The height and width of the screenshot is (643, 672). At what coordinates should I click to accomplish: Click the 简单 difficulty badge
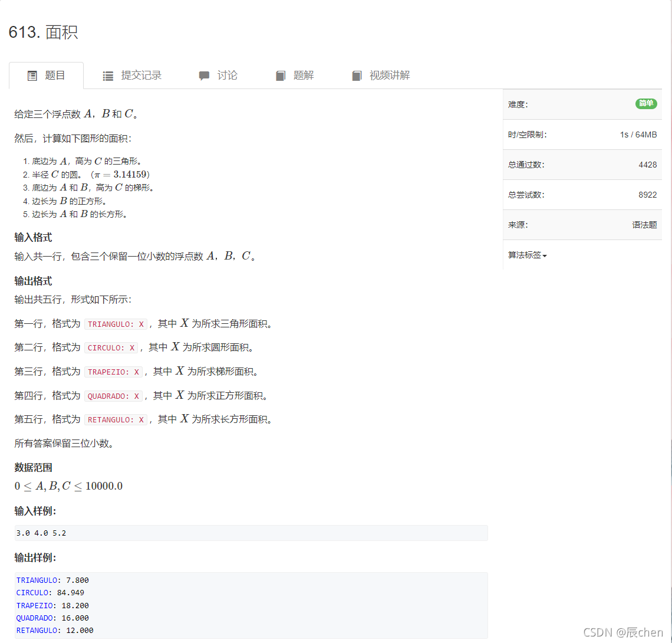pos(646,103)
